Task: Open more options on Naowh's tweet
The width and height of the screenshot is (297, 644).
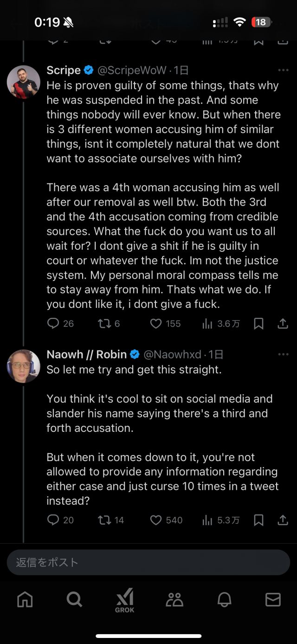Action: pyautogui.click(x=283, y=355)
